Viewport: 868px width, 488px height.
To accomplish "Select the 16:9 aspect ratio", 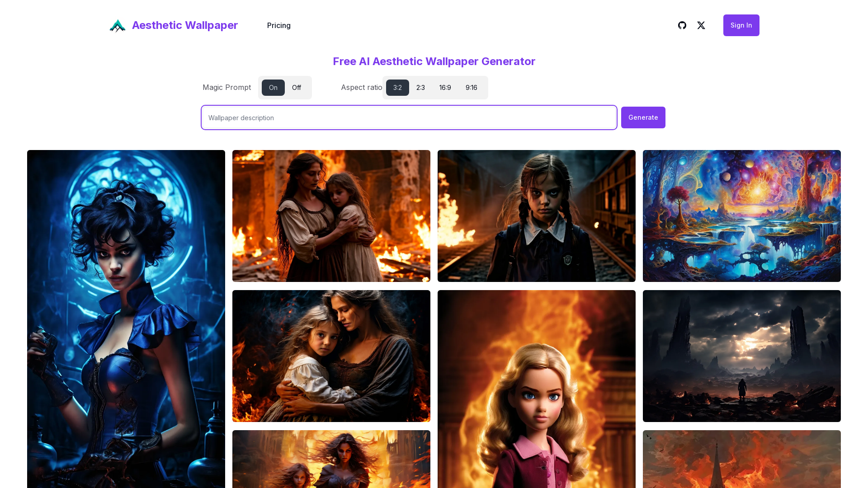I will [445, 88].
